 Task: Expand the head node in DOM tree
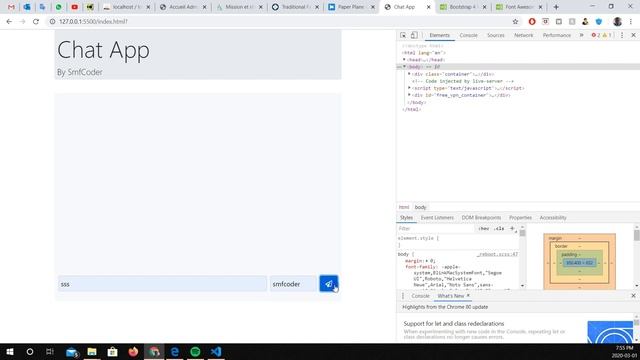point(404,60)
